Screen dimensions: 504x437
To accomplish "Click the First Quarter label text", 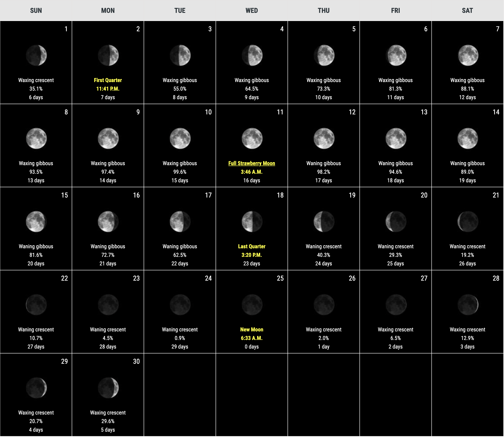I will [x=108, y=80].
